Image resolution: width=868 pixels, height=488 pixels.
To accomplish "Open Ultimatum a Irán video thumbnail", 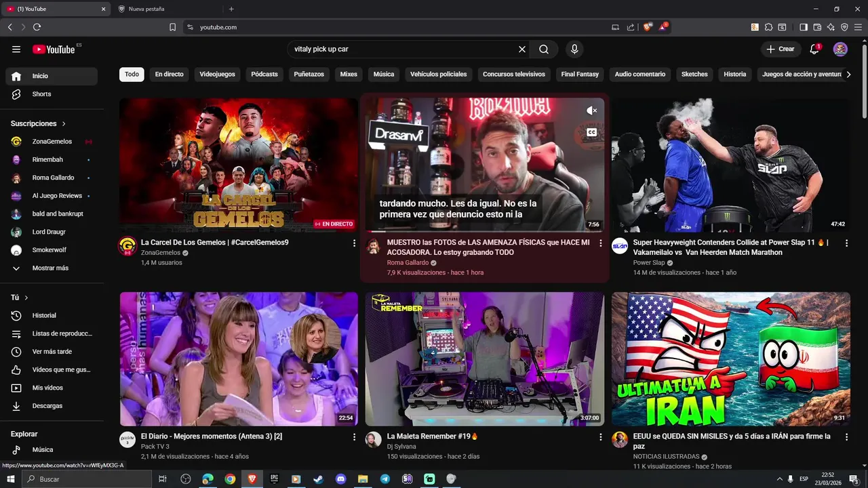I will [730, 359].
